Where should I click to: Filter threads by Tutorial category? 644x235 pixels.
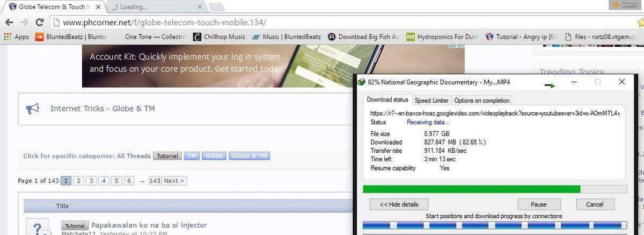click(167, 156)
